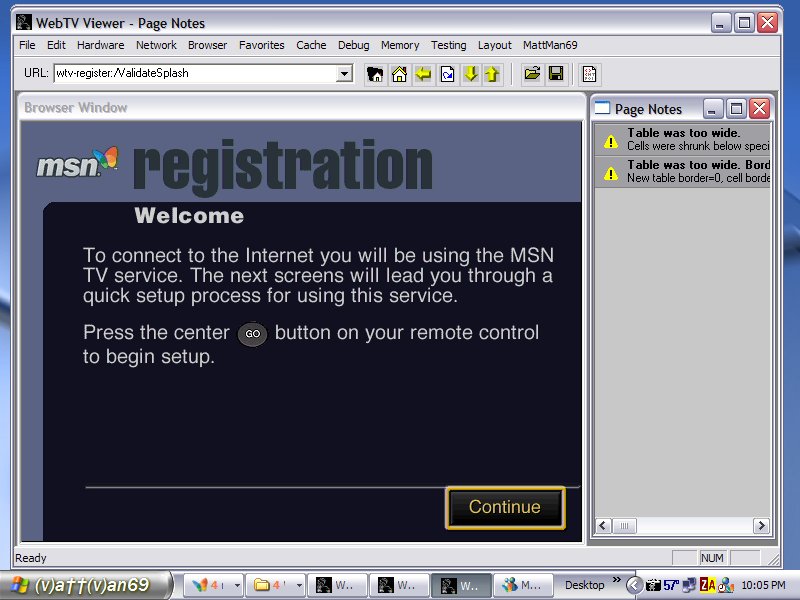Expand the folder taskbar group dropdown
Viewport: 800px width, 600px height.
299,585
